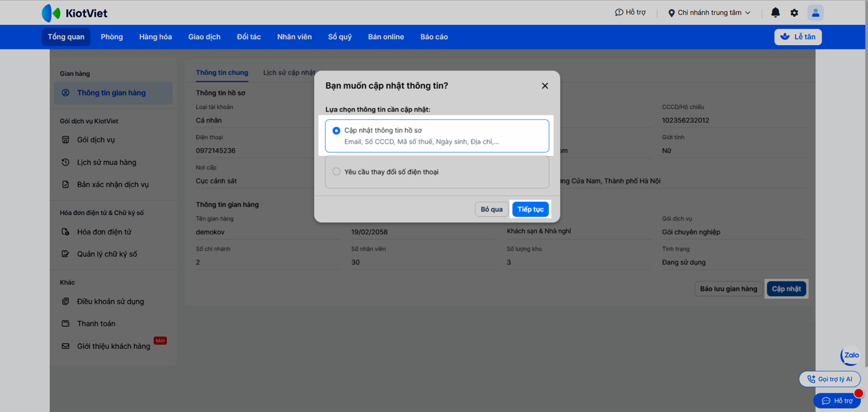Click the Cập nhật button
The width and height of the screenshot is (868, 412).
[787, 289]
